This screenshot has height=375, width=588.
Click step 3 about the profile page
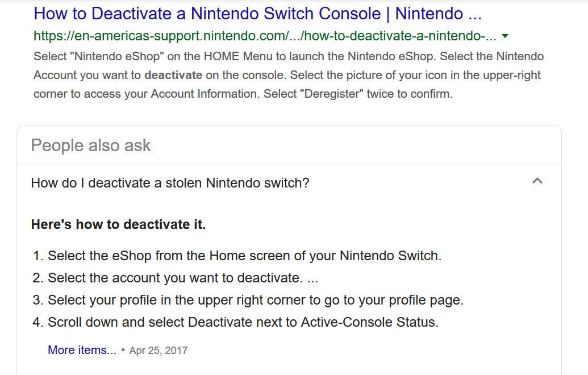coord(256,300)
